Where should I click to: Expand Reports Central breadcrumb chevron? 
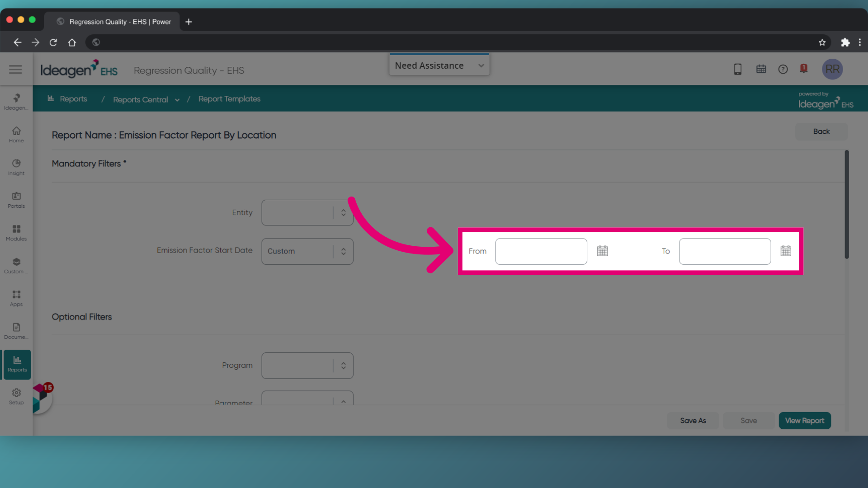[177, 100]
